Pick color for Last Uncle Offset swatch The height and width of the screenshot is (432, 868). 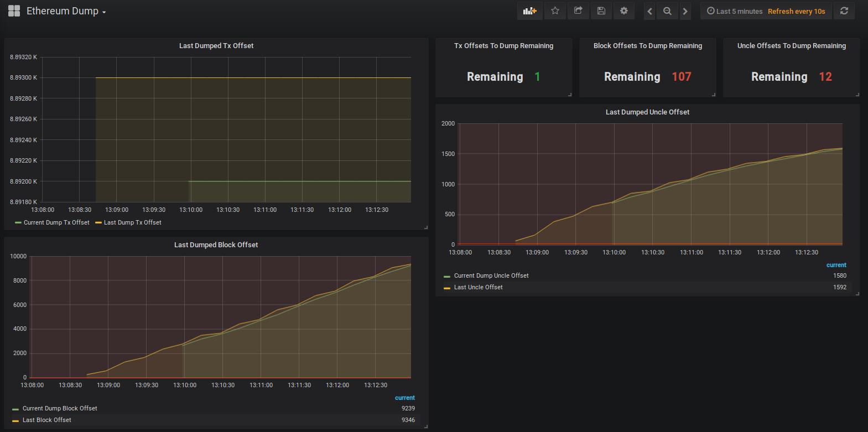coord(447,288)
